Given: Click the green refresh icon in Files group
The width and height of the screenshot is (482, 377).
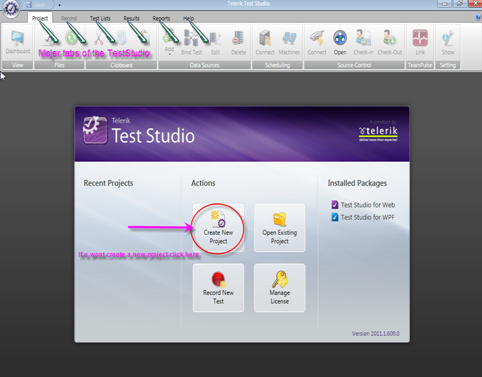Looking at the screenshot, I should coord(71,38).
